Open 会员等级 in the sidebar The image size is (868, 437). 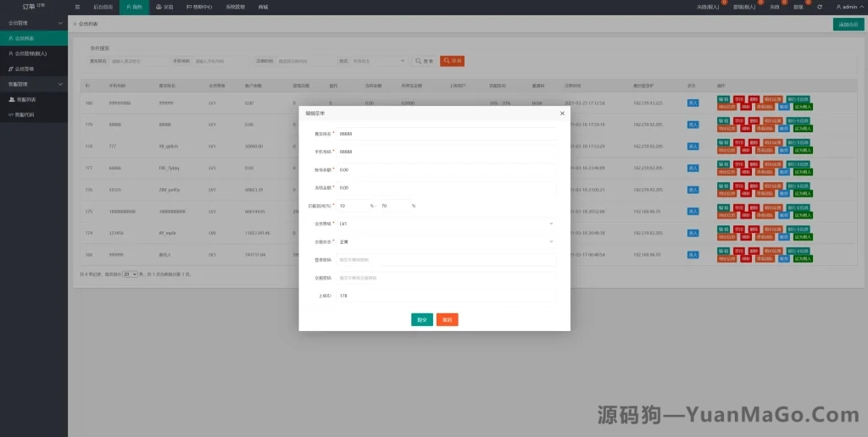coord(34,69)
